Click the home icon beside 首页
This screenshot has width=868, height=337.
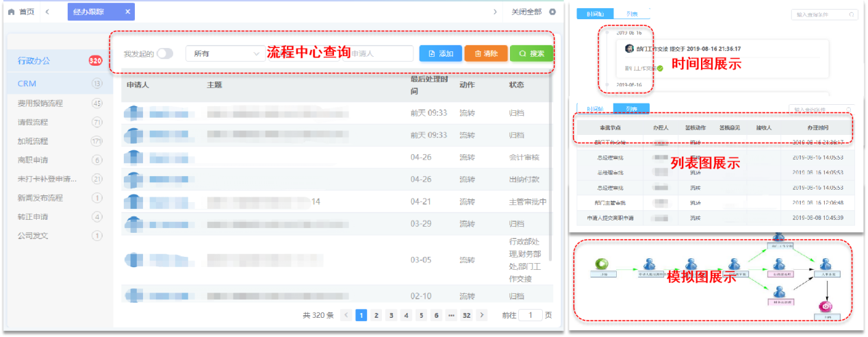(10, 12)
